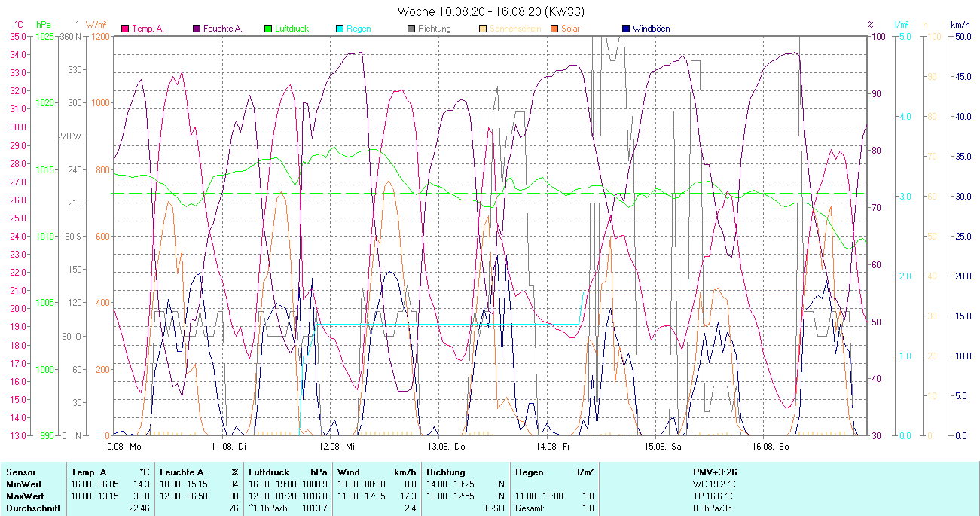Click the 'Sensor' header in the table
Viewport: 980px width, 516px height.
click(20, 472)
